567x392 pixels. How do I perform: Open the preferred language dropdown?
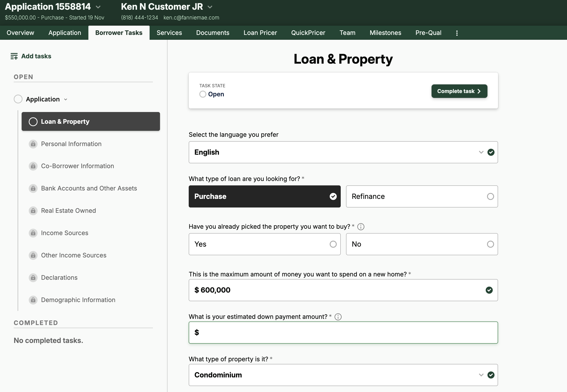pos(343,152)
